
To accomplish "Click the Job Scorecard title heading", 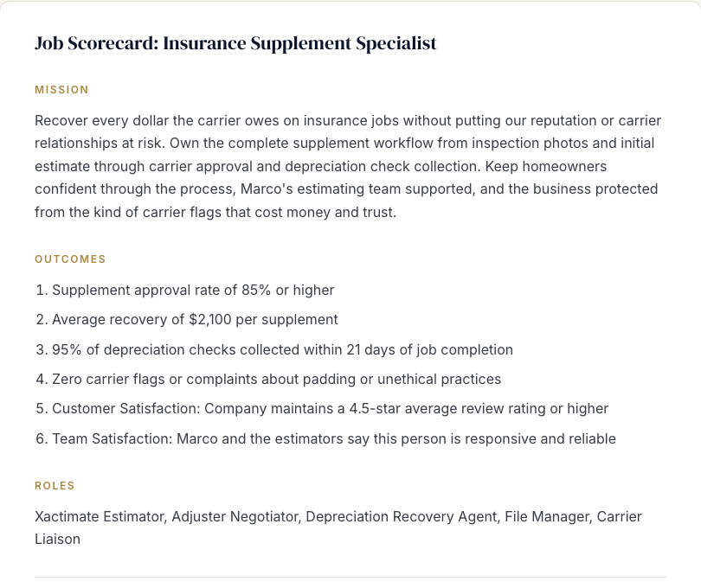I will (235, 44).
